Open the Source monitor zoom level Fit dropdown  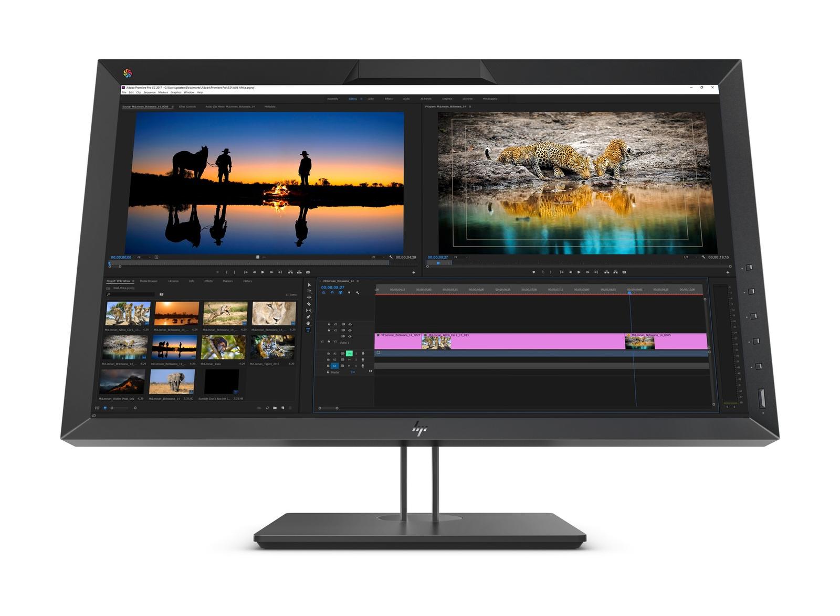click(143, 257)
